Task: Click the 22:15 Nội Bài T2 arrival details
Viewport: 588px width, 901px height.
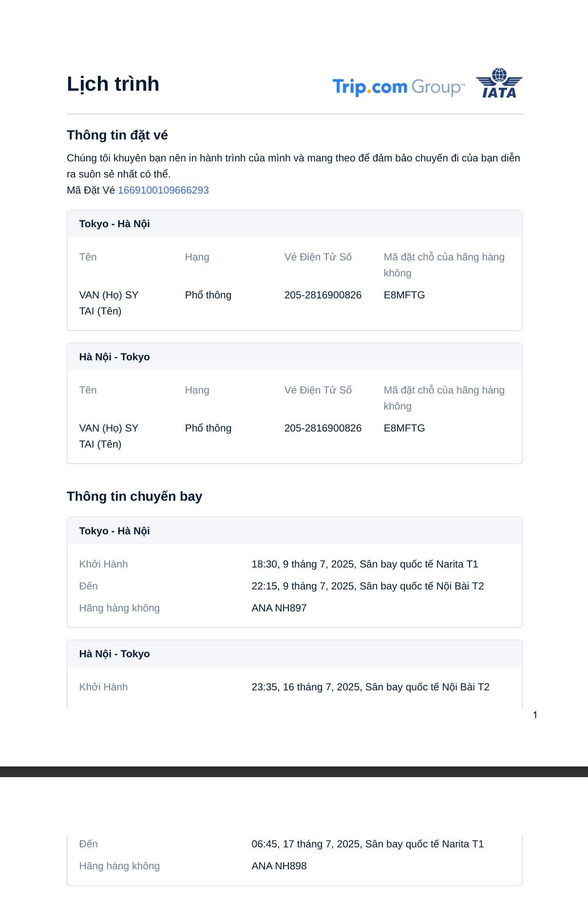Action: (367, 586)
